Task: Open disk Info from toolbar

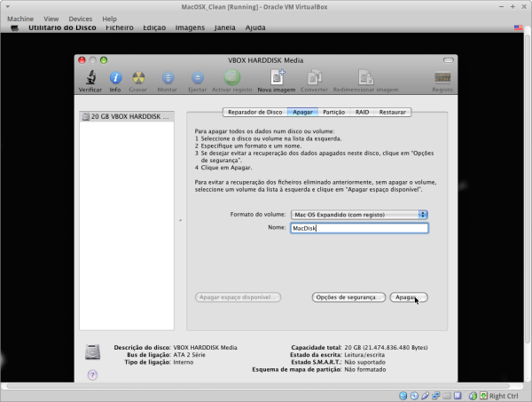Action: click(115, 78)
